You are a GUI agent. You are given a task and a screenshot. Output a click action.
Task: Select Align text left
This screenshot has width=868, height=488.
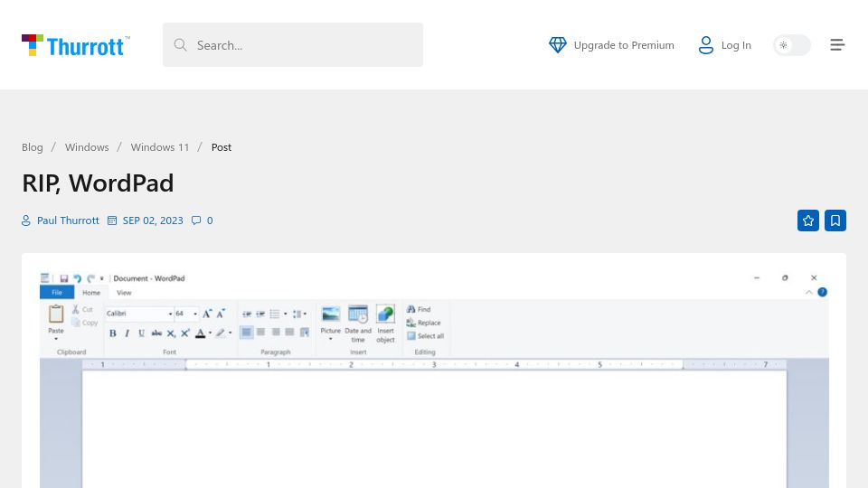[x=246, y=332]
